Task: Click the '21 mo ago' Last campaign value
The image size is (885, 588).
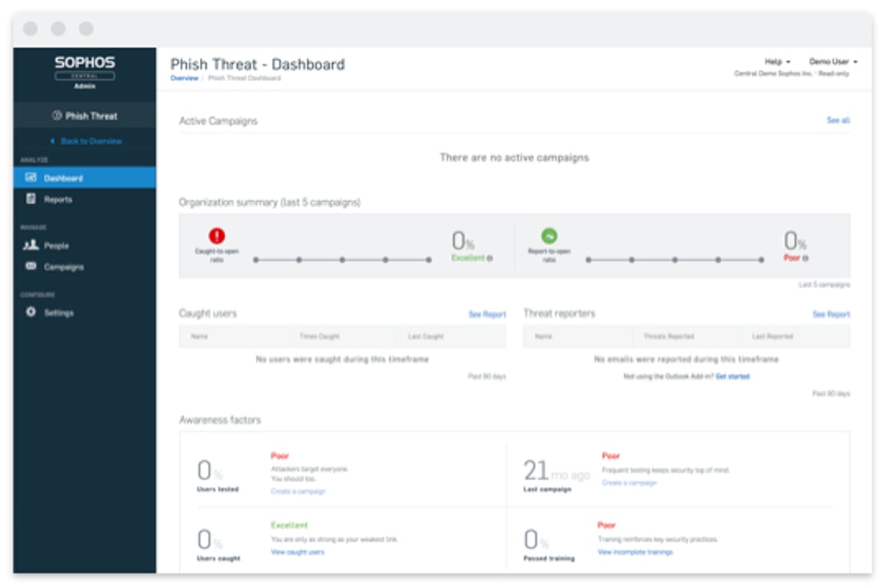Action: 557,471
